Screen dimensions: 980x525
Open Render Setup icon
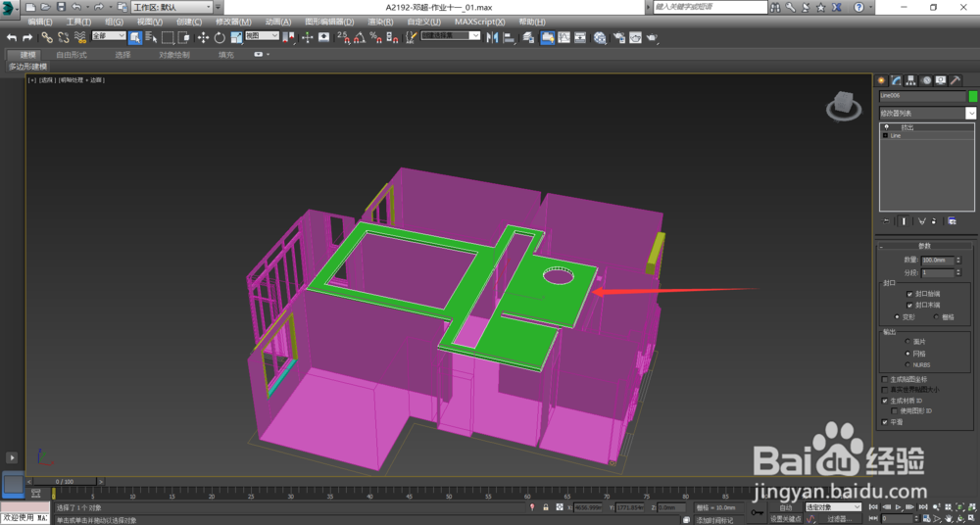(x=619, y=37)
